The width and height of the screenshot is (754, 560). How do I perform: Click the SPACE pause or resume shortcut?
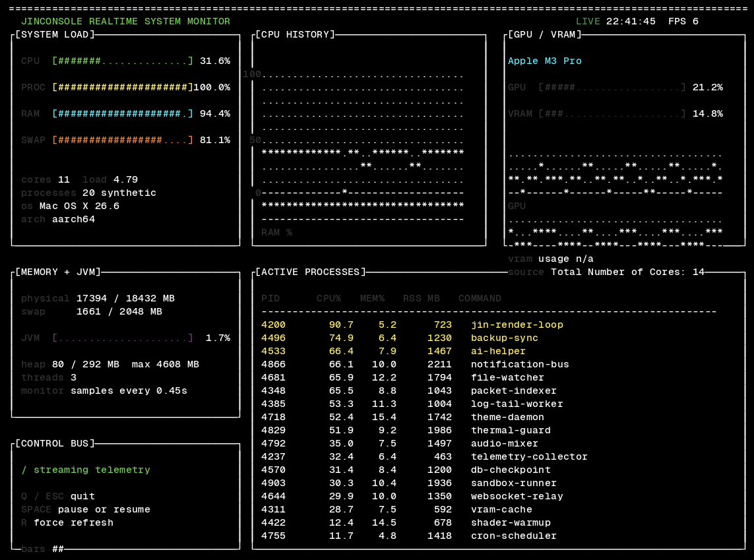(x=86, y=509)
